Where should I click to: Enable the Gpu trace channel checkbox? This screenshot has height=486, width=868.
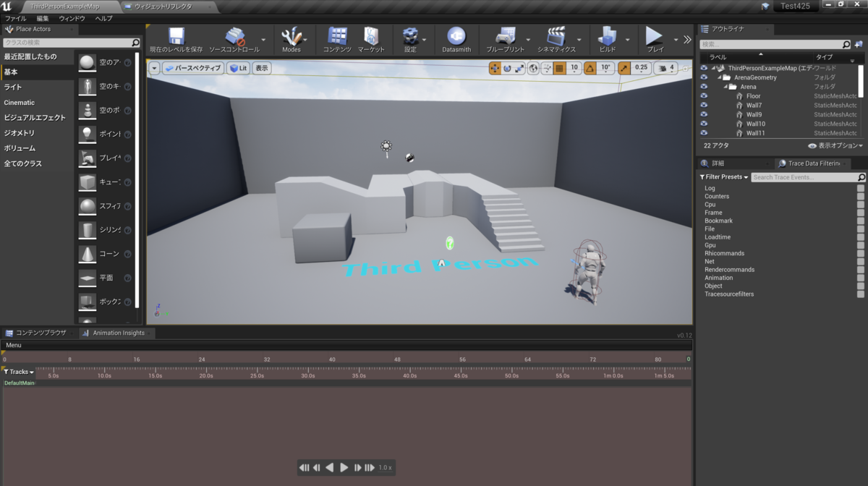861,245
